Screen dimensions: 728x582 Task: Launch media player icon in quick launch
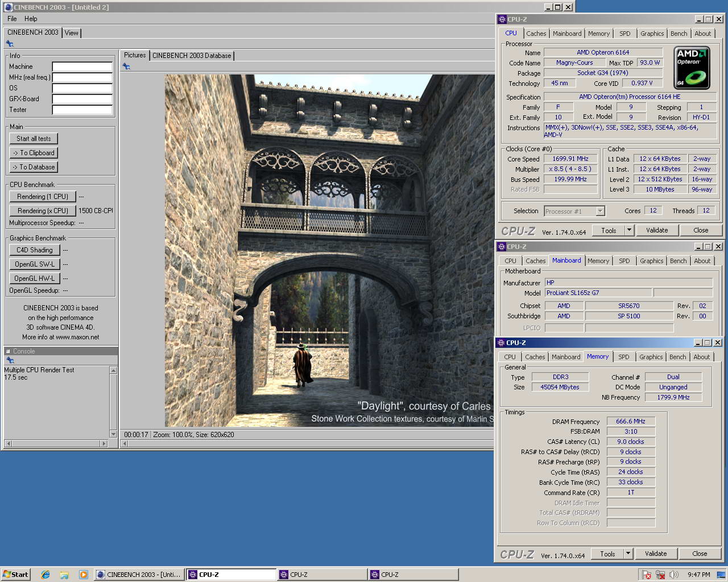pyautogui.click(x=83, y=575)
